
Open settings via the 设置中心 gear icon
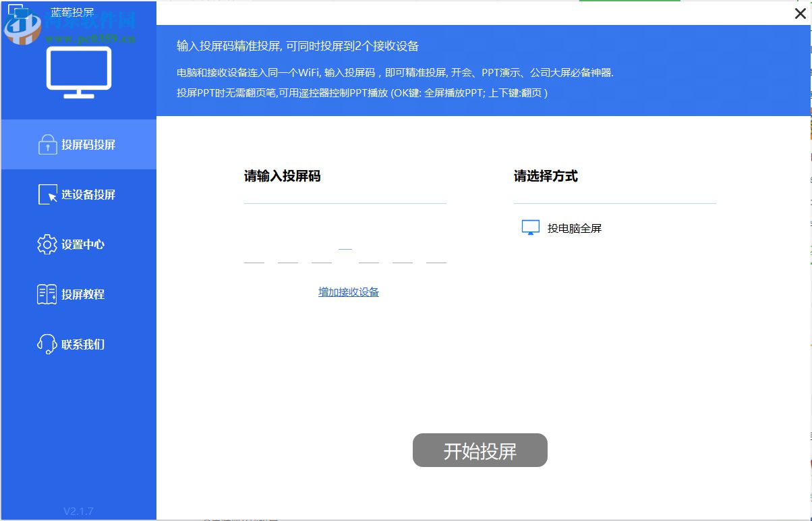click(x=48, y=244)
